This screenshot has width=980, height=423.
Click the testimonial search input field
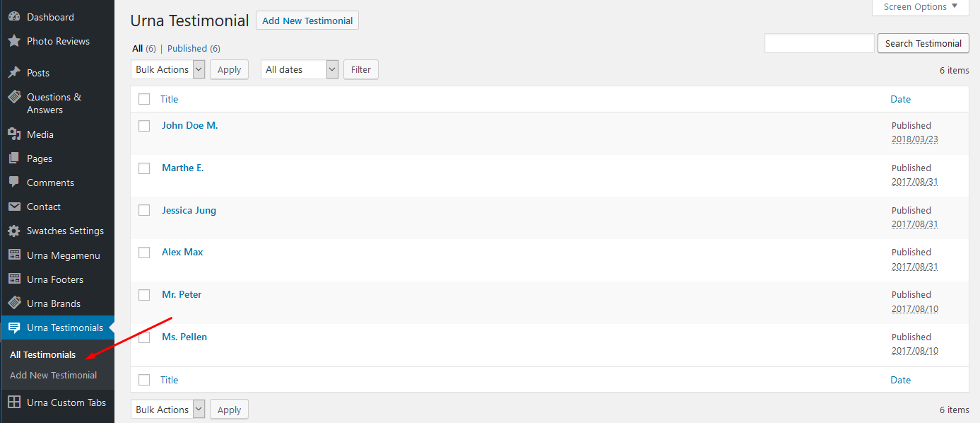pos(820,43)
